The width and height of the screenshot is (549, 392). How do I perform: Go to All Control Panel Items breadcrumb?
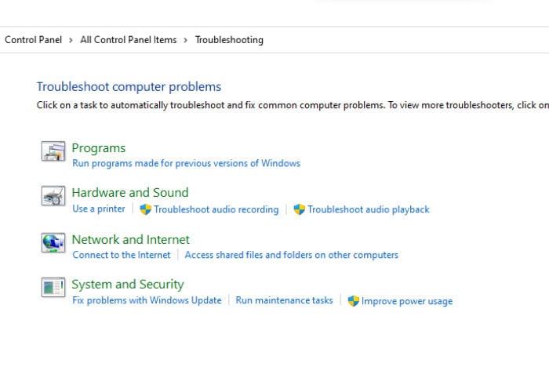(x=129, y=40)
